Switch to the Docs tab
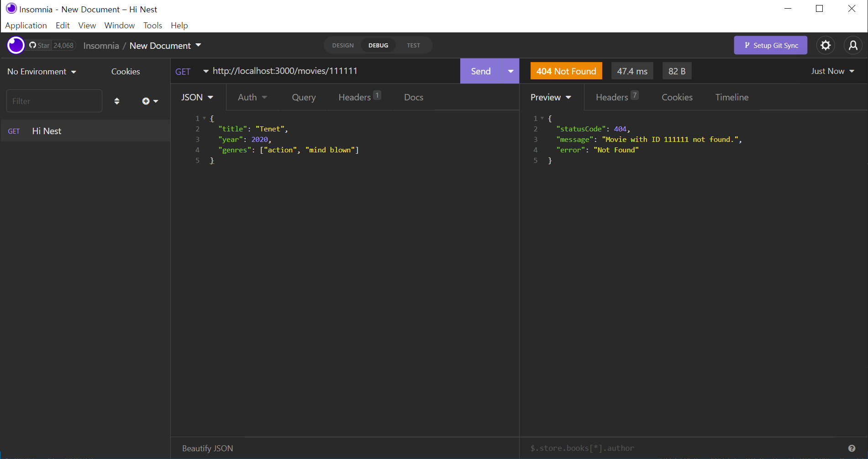The width and height of the screenshot is (868, 459). [414, 97]
